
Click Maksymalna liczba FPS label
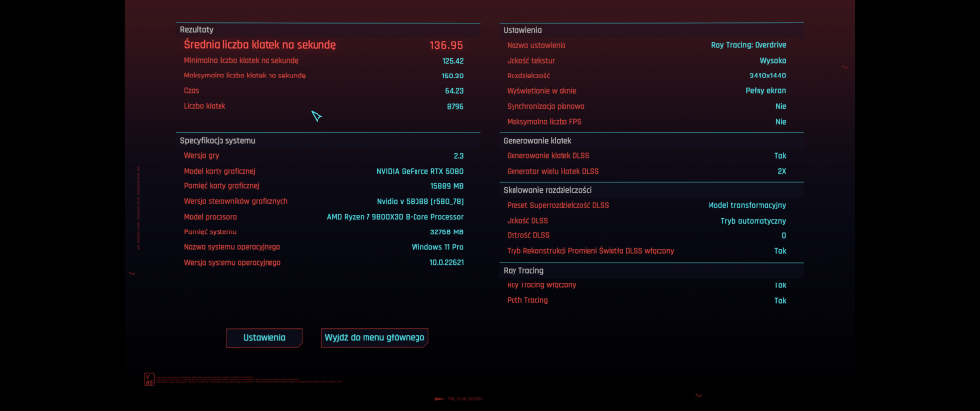[544, 122]
